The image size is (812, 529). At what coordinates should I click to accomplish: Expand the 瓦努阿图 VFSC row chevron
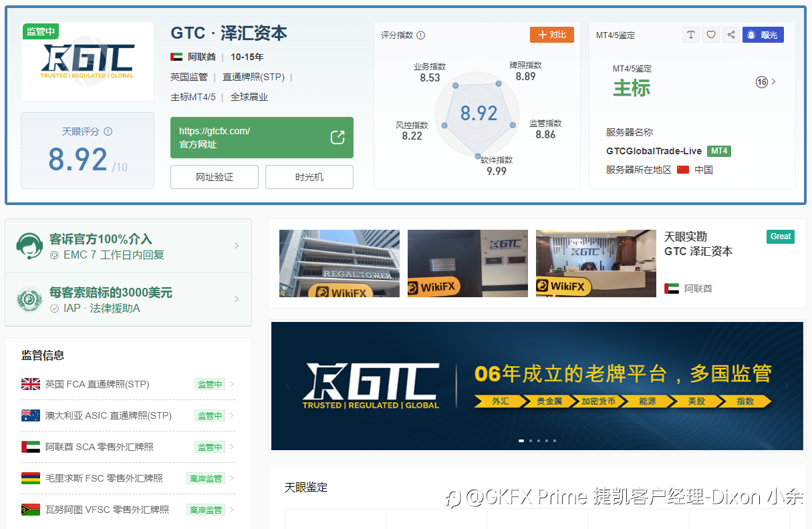pos(232,510)
